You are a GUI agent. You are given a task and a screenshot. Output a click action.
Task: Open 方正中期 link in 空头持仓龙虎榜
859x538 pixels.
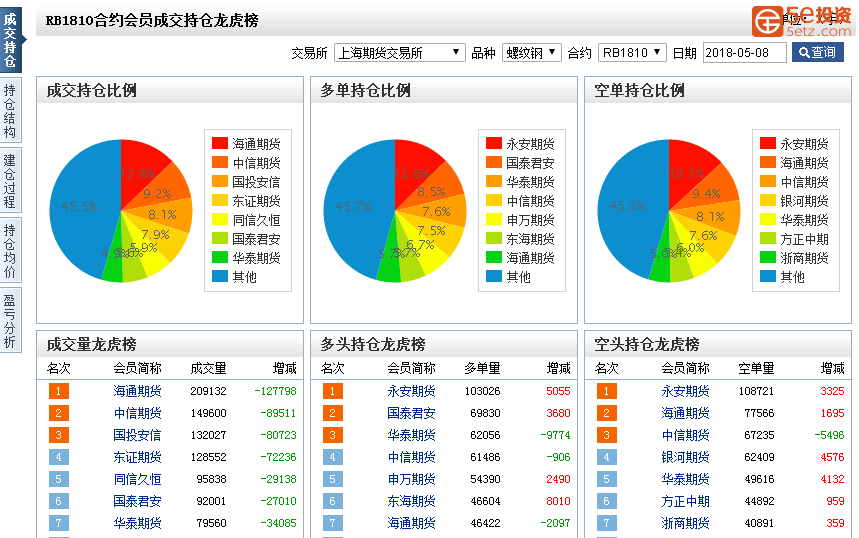(x=685, y=501)
